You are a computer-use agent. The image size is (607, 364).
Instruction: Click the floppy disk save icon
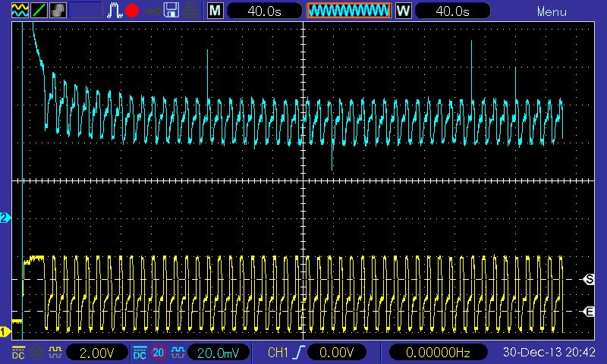point(171,11)
